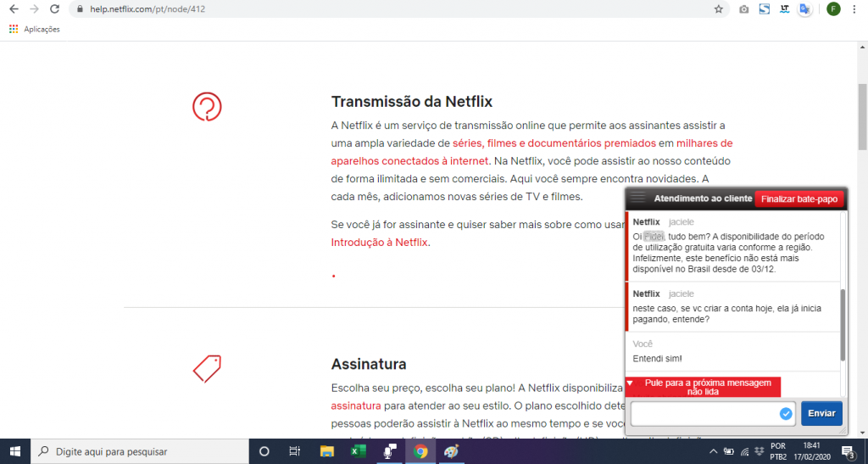The image size is (868, 464).
Task: Jump to next unread chat message banner
Action: tap(703, 387)
